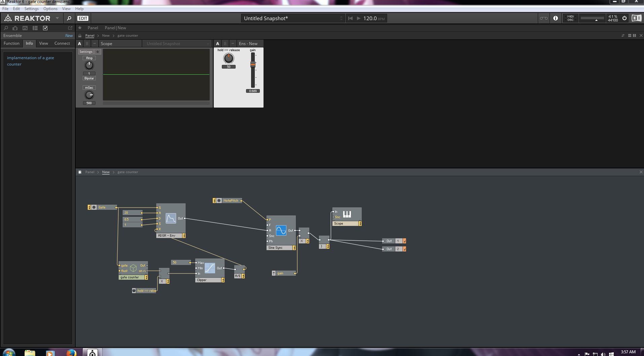The width and height of the screenshot is (644, 356).
Task: Open the Scope snapshot dropdown
Action: tap(177, 44)
